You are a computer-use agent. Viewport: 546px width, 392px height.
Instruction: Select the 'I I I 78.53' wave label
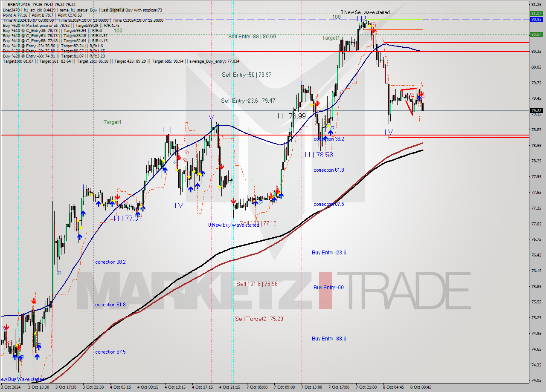coord(319,155)
